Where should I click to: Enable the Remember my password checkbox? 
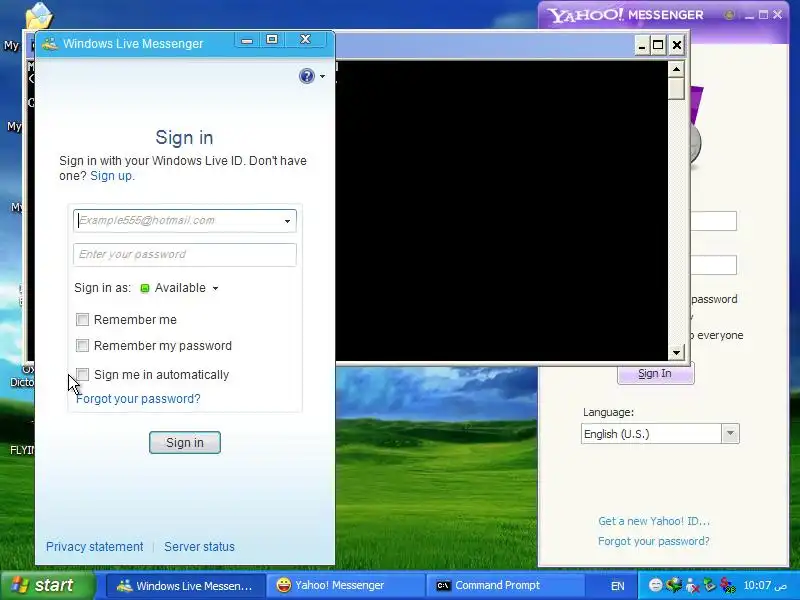click(82, 345)
